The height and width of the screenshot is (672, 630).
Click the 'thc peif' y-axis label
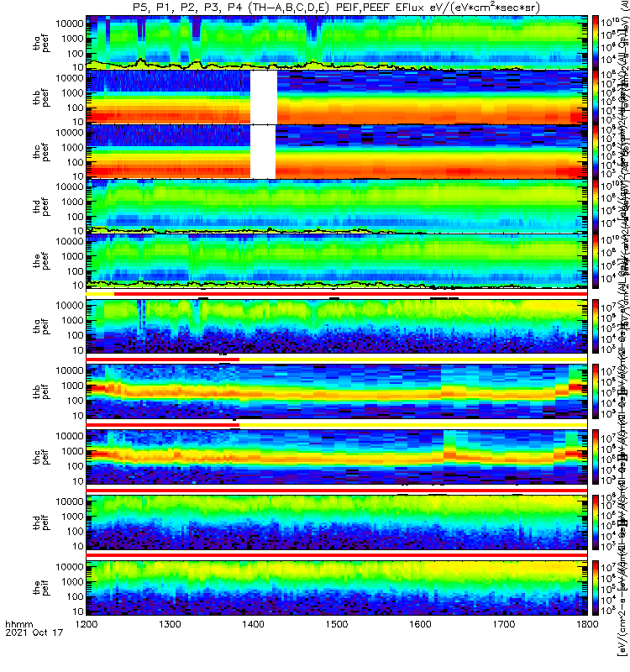point(41,457)
